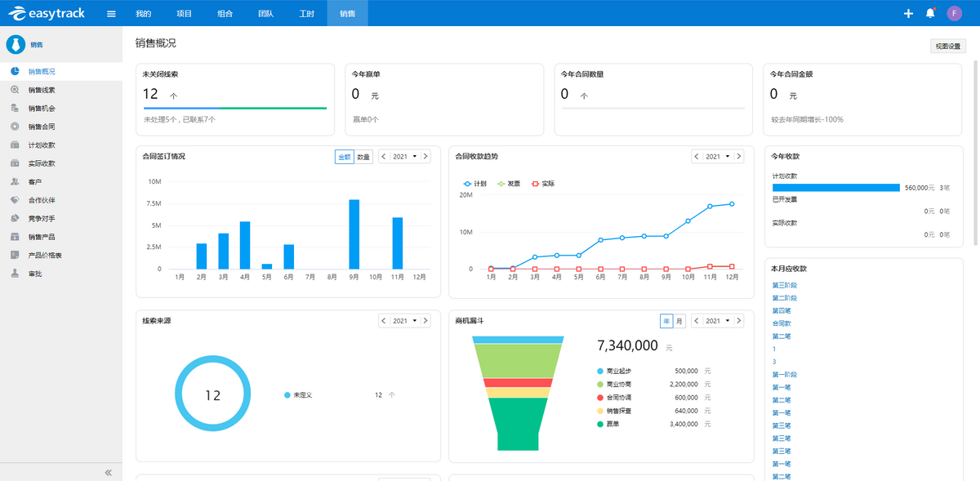Switch the 商机漏斗 funnel to 月 view

(x=679, y=321)
